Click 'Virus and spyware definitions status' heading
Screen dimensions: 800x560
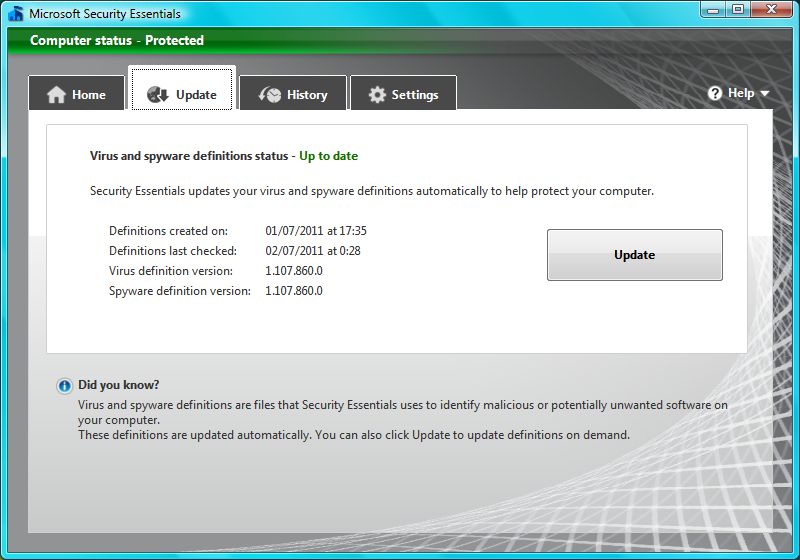[189, 156]
